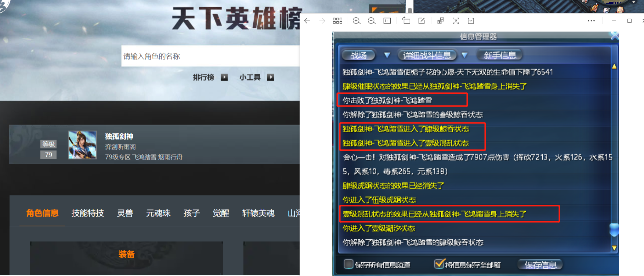This screenshot has width=644, height=276.
Task: Click the 保存信息 button
Action: click(x=540, y=264)
